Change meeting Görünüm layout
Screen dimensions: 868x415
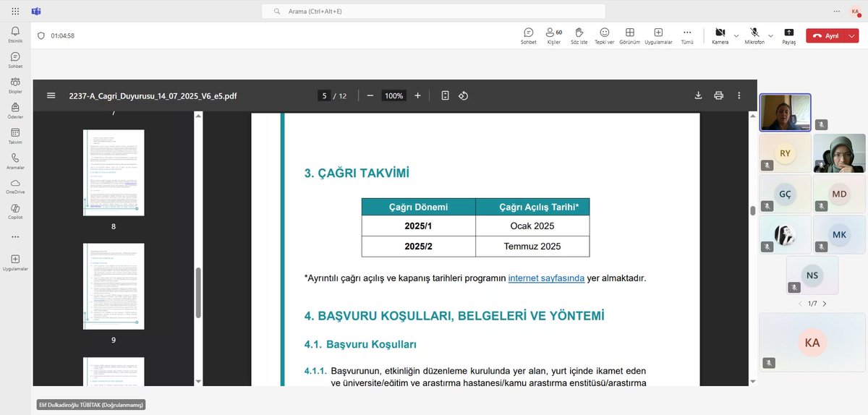(x=630, y=35)
